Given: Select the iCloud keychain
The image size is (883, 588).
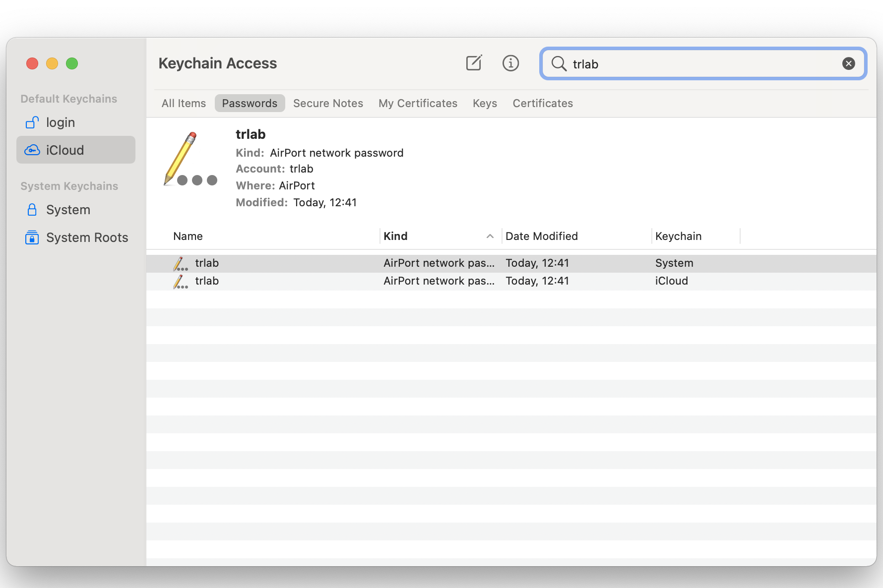Looking at the screenshot, I should 76,150.
